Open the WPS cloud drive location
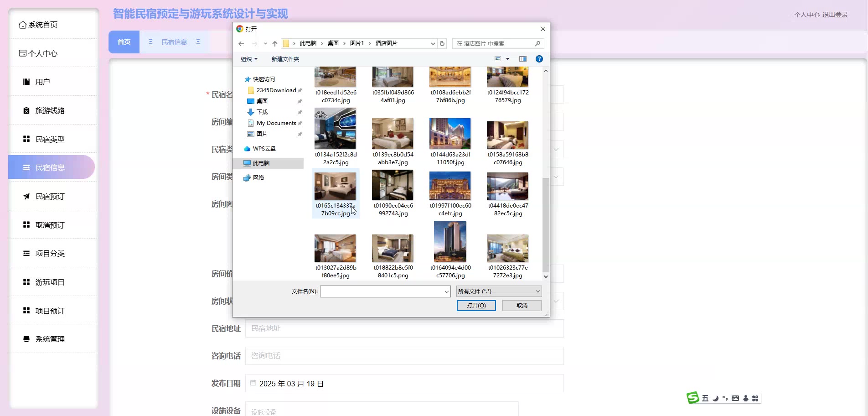This screenshot has height=416, width=868. click(x=264, y=149)
